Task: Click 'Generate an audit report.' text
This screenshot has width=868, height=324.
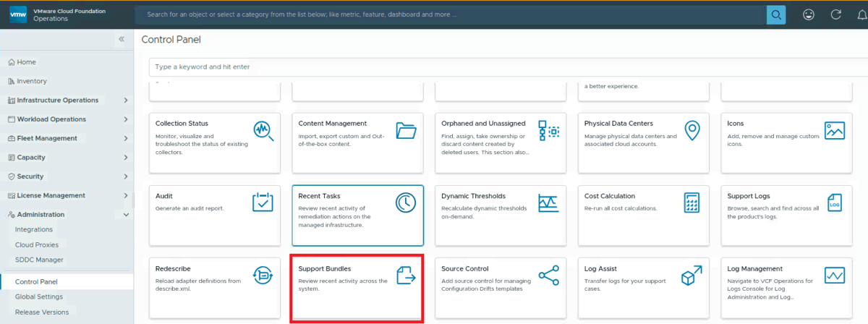Action: pos(190,208)
